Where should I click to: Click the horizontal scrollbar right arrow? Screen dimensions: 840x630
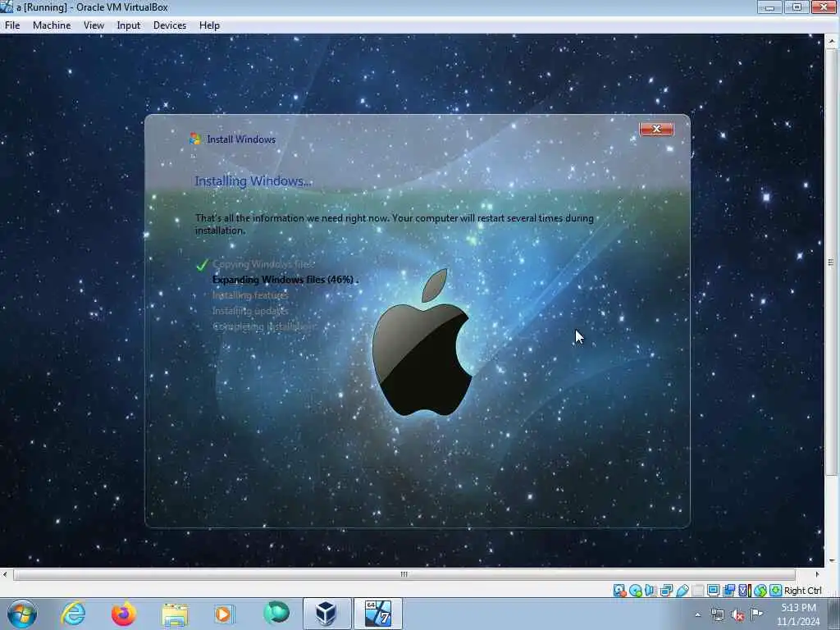tap(817, 574)
